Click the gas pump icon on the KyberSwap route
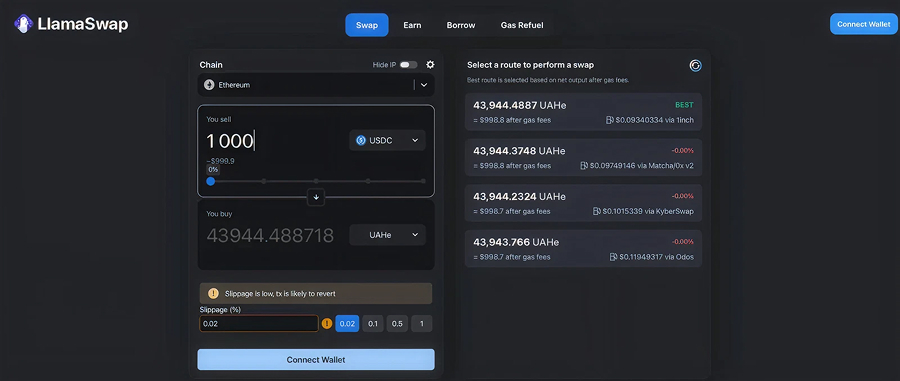This screenshot has height=381, width=900. [597, 211]
